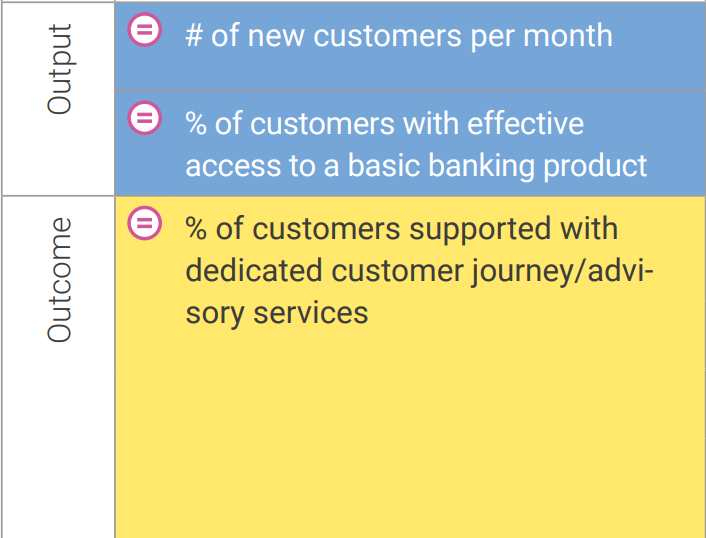
Task: Click '% of customers supported with' text
Action: pos(402,229)
